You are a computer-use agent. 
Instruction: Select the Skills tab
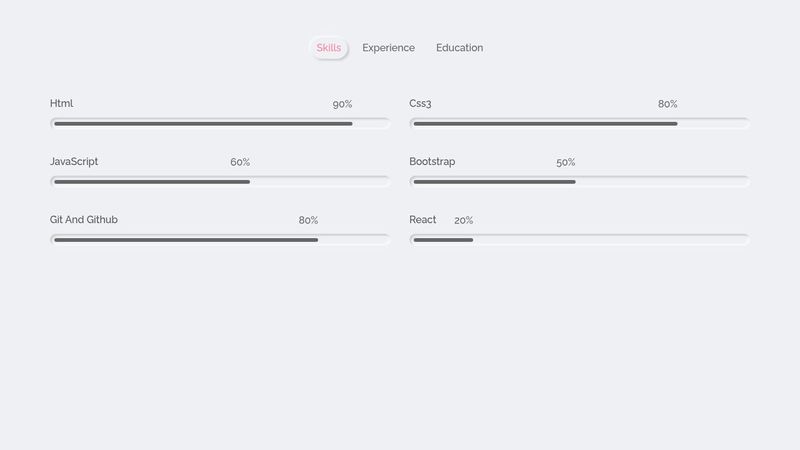tap(329, 48)
